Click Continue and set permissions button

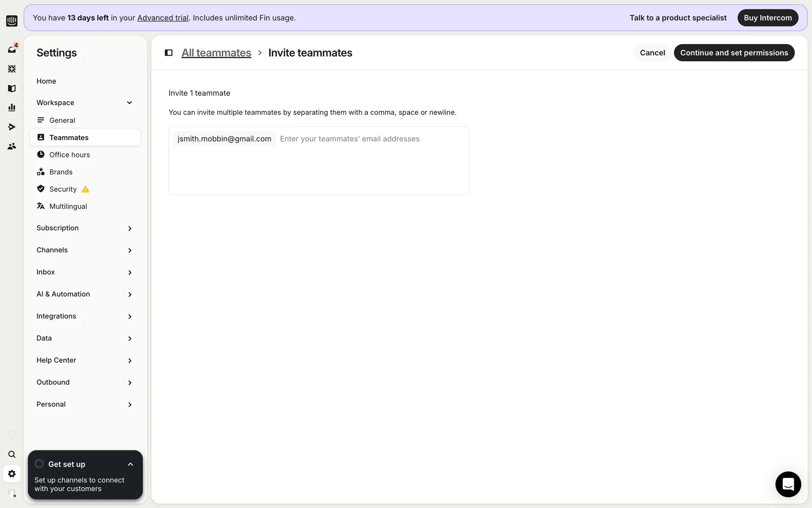(734, 52)
